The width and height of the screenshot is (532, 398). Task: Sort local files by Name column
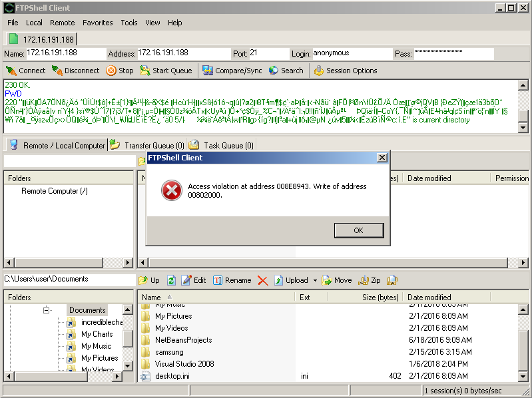tap(216, 298)
